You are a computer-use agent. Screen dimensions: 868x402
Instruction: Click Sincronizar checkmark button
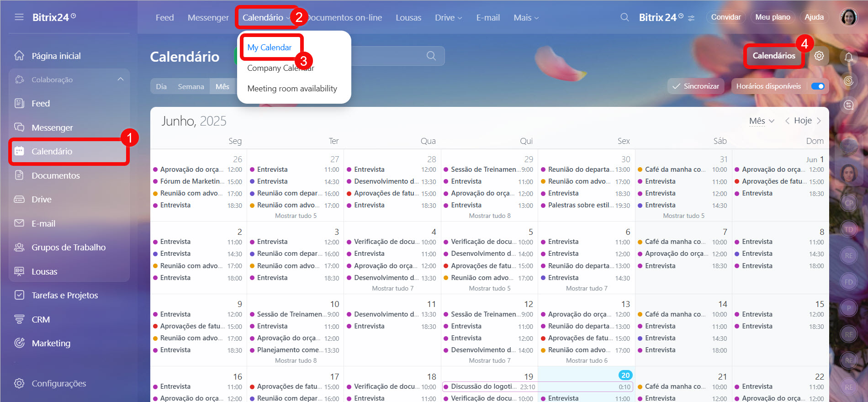click(696, 86)
